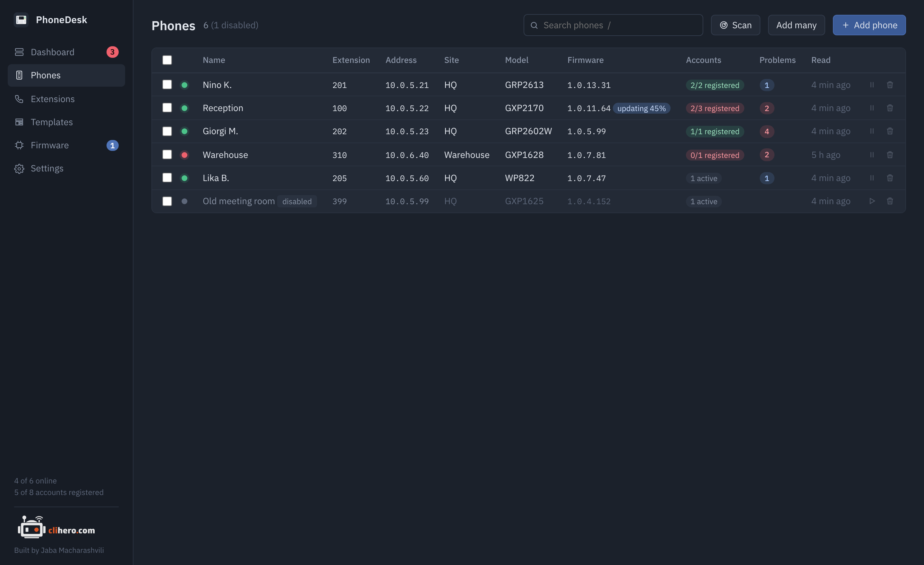Click the Scan button

tap(735, 25)
